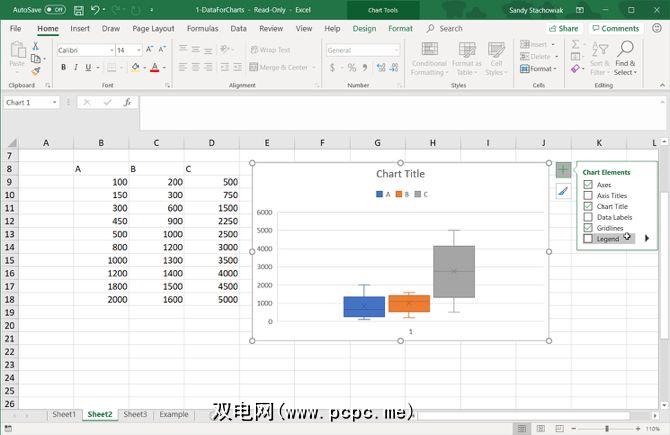Screen dimensions: 670x435
Task: Open the General number format dropdown
Action: tap(397, 50)
